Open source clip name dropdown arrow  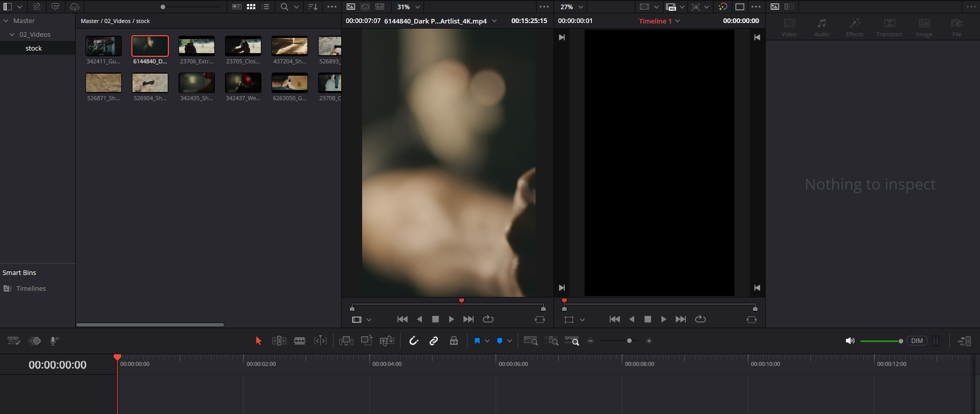(x=495, y=21)
